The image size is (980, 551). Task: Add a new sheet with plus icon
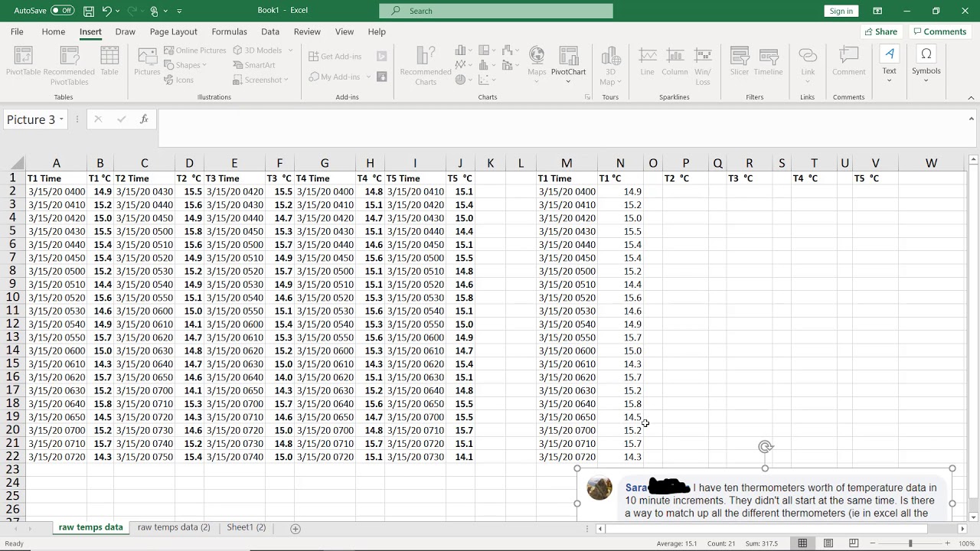pyautogui.click(x=296, y=528)
